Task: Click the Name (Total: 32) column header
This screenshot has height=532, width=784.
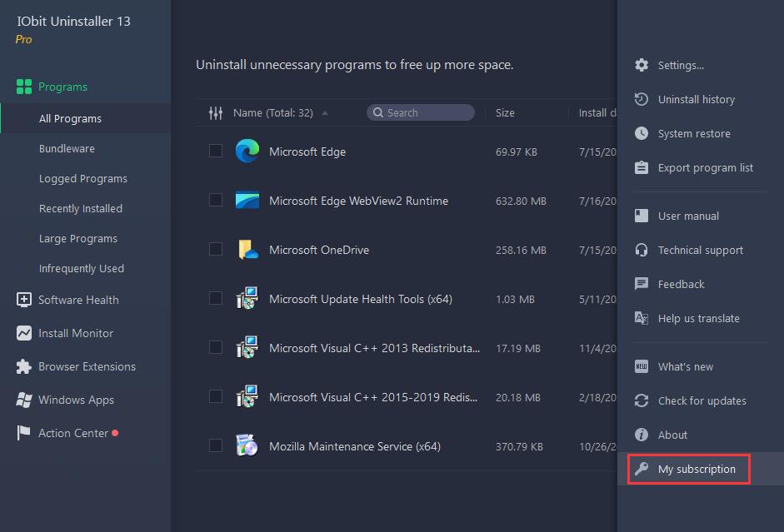Action: pyautogui.click(x=273, y=113)
